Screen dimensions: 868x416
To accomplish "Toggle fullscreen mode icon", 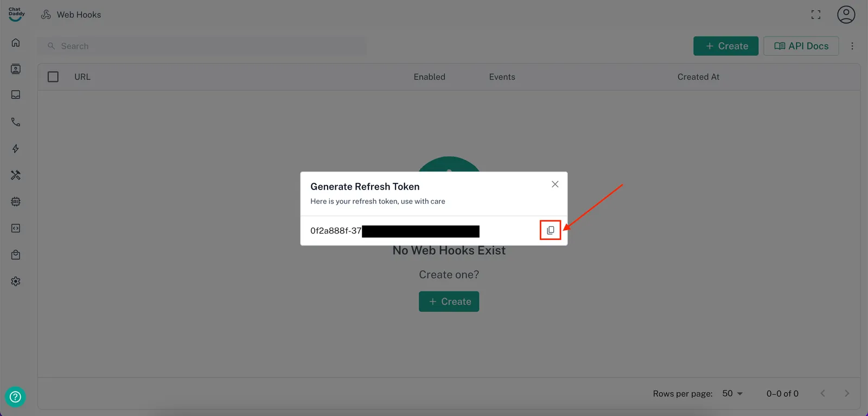I will point(815,15).
